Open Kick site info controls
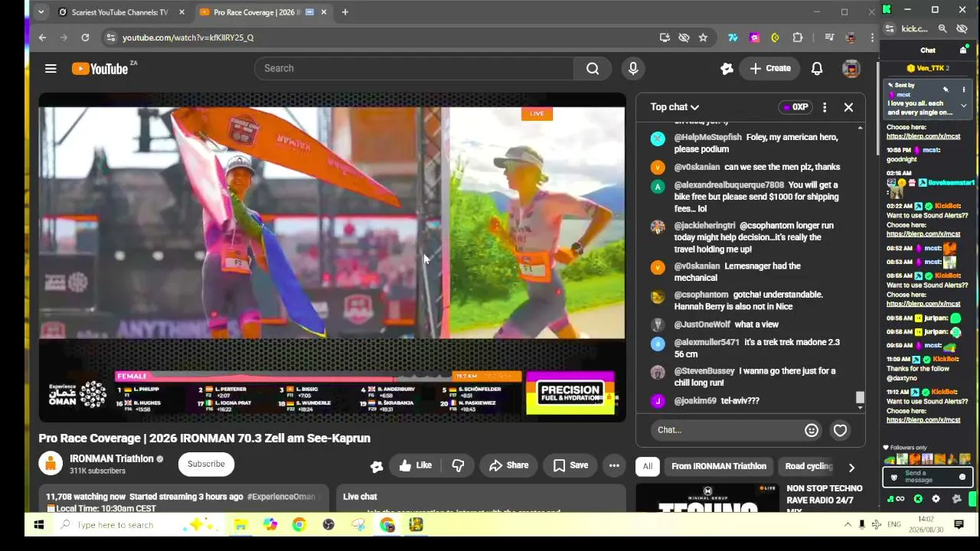980x551 pixels. coord(890,29)
